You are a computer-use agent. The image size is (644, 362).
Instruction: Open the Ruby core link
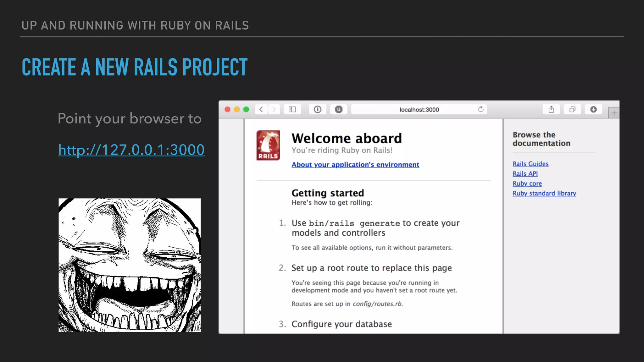pyautogui.click(x=527, y=184)
